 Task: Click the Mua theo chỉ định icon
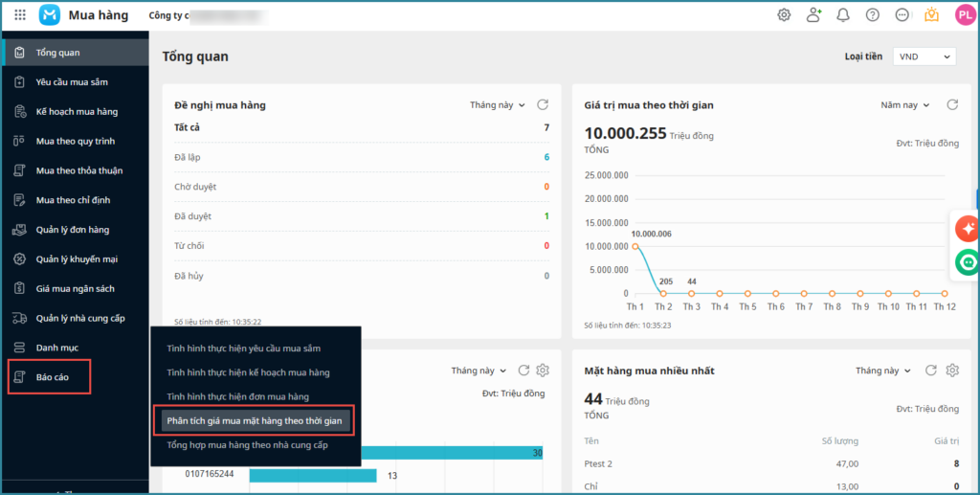[x=19, y=200]
